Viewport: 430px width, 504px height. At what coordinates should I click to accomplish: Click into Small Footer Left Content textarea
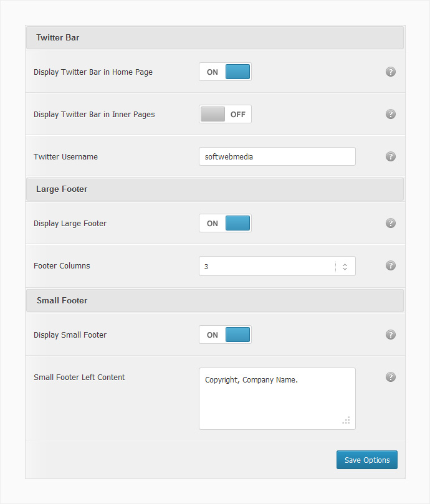point(277,399)
